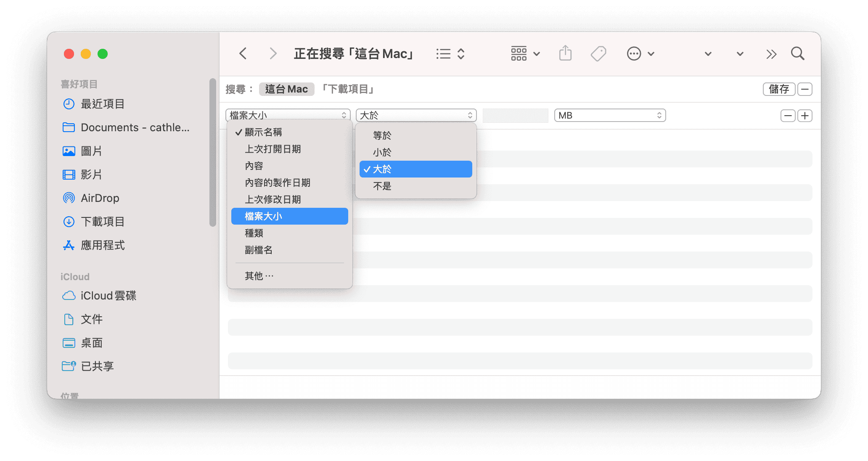The width and height of the screenshot is (868, 461).
Task: Select 檔案大小 from attribute menu
Action: pyautogui.click(x=290, y=216)
